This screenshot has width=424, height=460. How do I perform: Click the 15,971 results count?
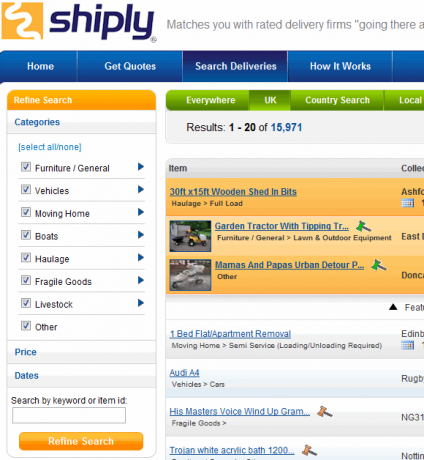click(286, 127)
